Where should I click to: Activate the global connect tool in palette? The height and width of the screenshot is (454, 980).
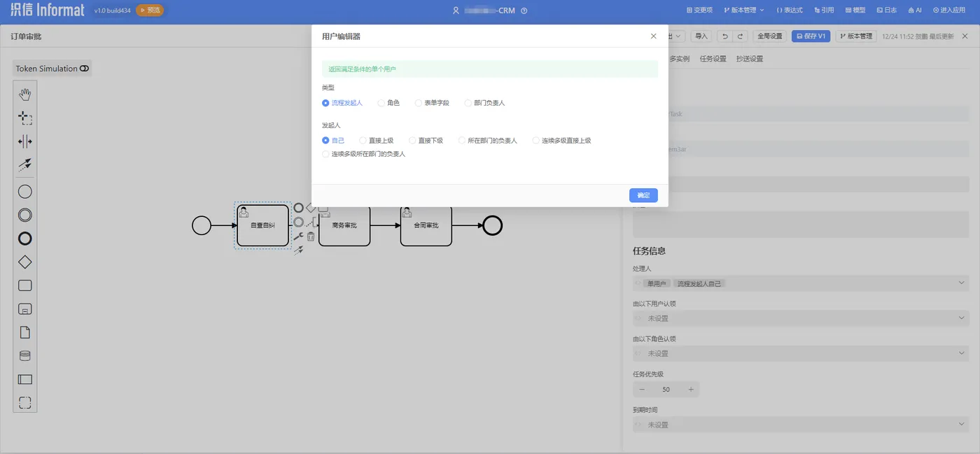25,165
